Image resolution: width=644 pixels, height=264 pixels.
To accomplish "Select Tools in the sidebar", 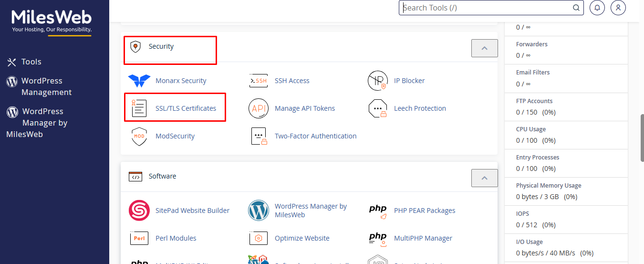I will coord(31,62).
